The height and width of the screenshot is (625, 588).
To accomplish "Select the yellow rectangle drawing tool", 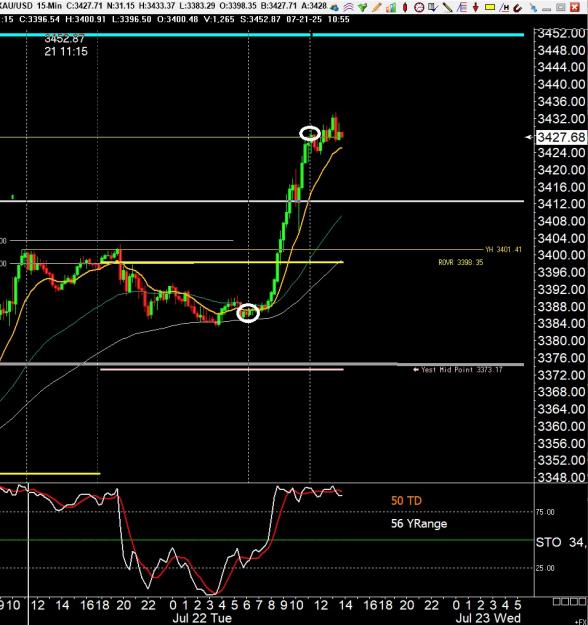I will [490, 7].
